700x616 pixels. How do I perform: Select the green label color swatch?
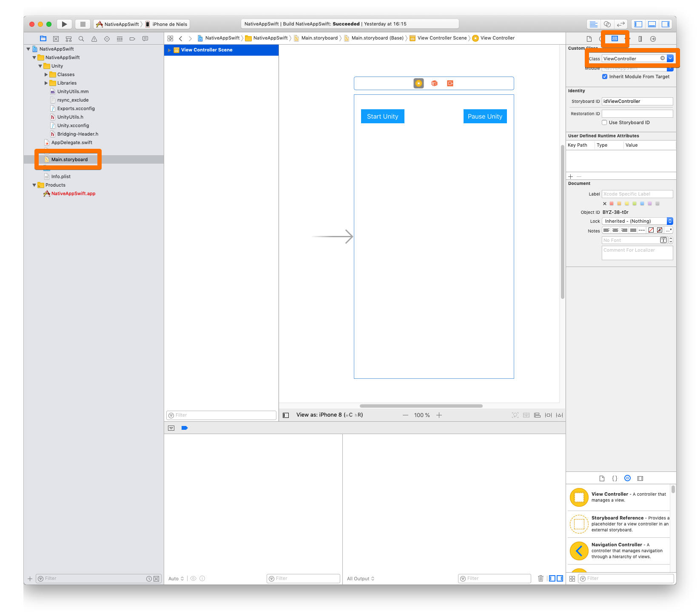pyautogui.click(x=635, y=204)
